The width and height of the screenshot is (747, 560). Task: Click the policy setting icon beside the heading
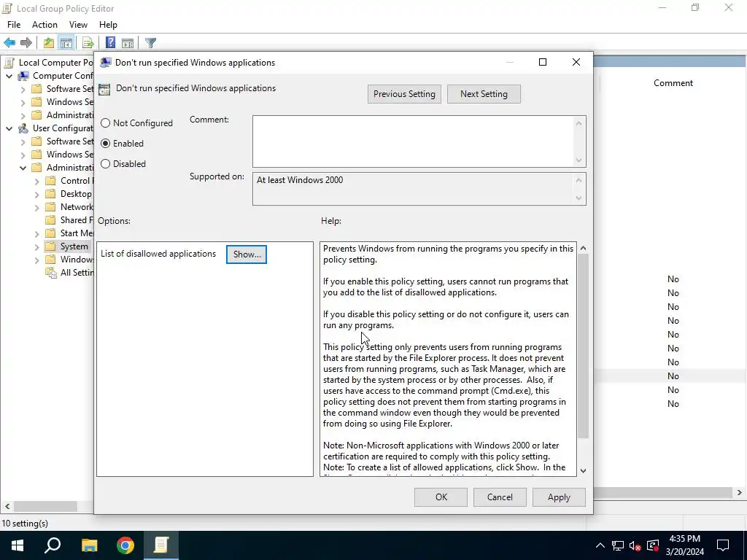tap(104, 89)
